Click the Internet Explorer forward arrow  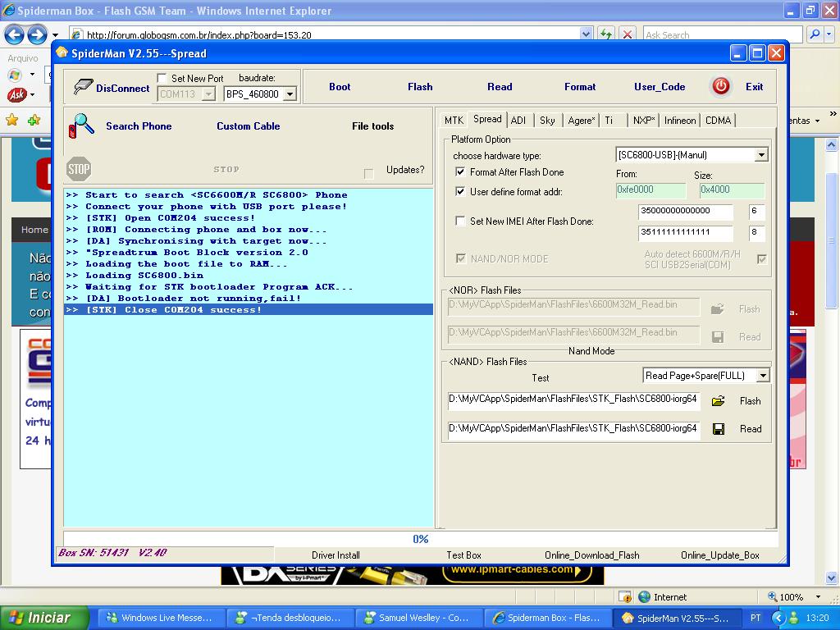[x=37, y=35]
